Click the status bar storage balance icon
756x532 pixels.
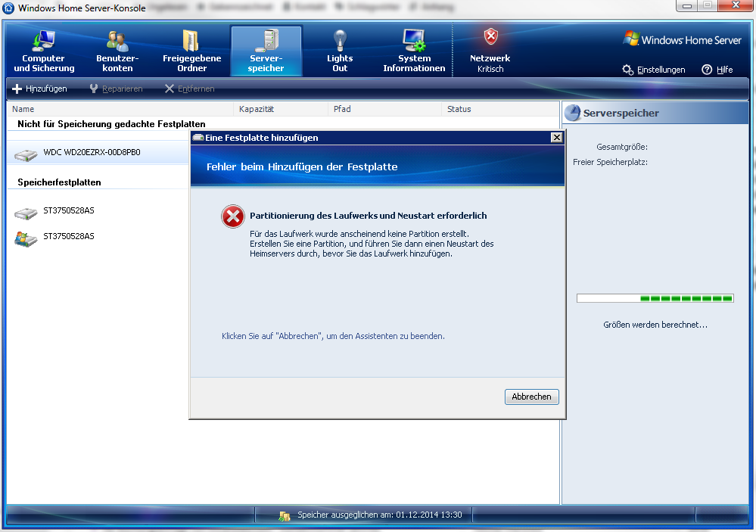[285, 516]
